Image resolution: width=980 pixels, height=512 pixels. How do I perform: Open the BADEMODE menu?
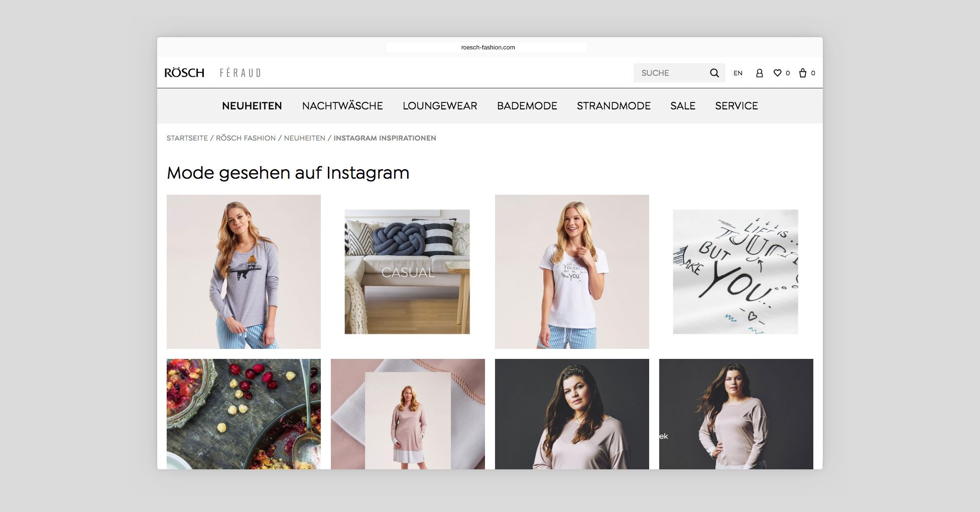527,106
